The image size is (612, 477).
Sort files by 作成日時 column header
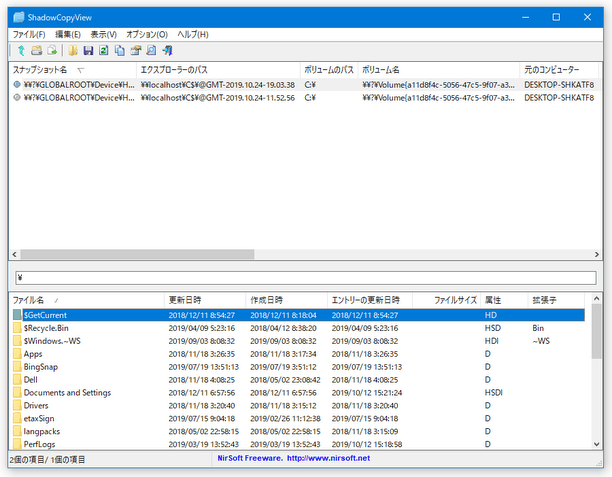click(286, 300)
